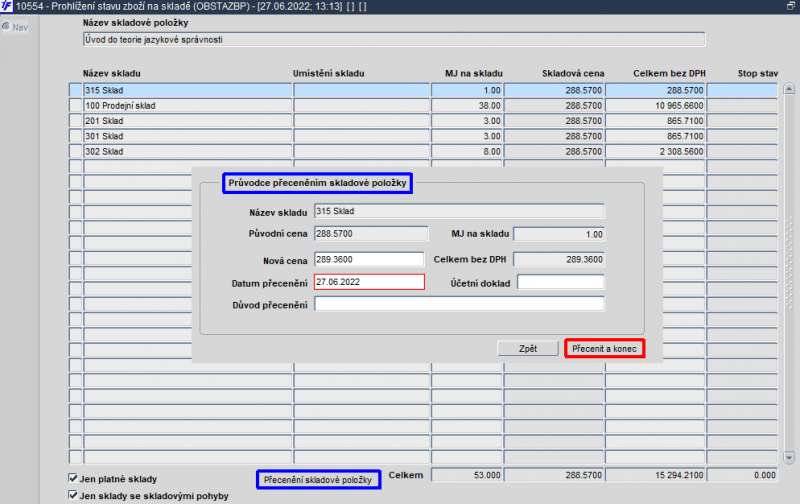Click the Důvod přecenění text field
Image resolution: width=800 pixels, height=504 pixels.
459,304
